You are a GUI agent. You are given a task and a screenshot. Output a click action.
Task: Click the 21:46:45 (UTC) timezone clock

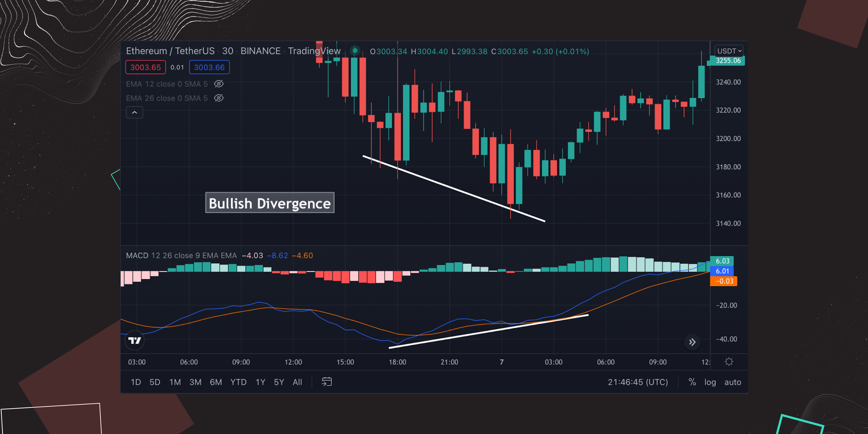(637, 382)
